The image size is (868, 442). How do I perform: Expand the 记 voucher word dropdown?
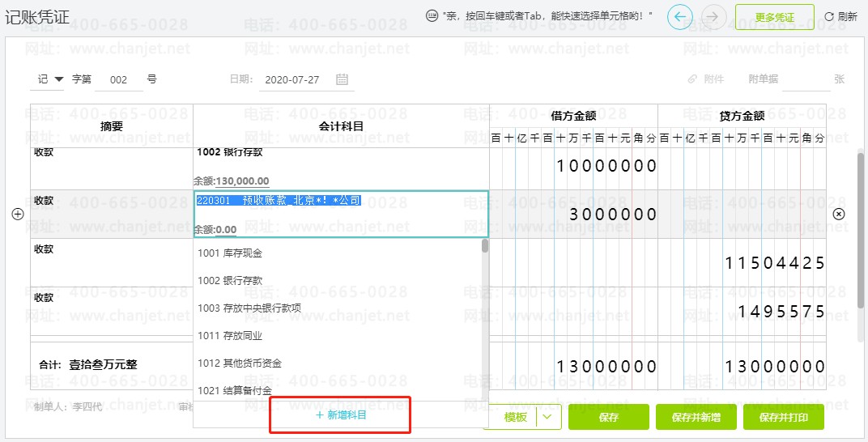pyautogui.click(x=58, y=79)
